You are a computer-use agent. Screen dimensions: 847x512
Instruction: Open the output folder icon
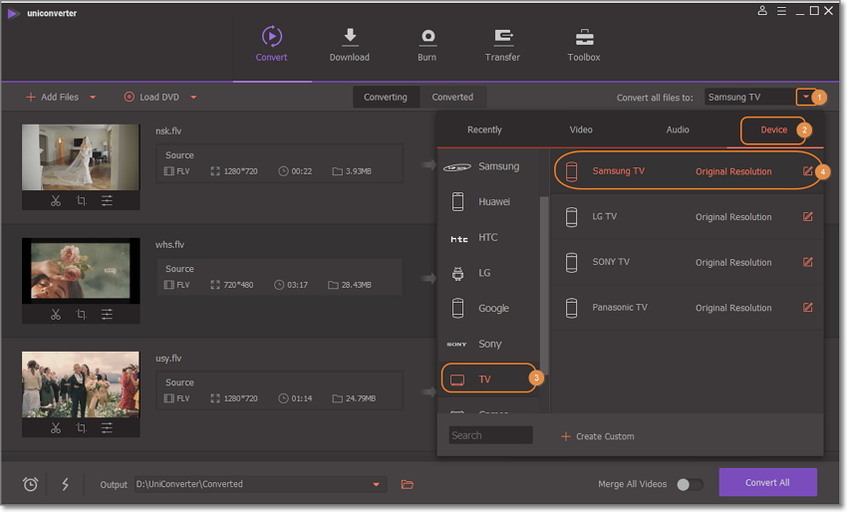[407, 484]
